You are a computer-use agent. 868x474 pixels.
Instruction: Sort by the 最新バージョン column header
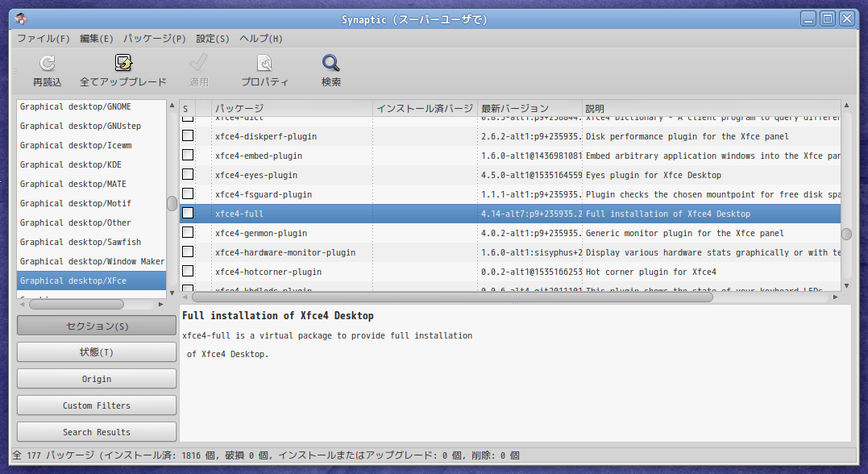pos(530,109)
